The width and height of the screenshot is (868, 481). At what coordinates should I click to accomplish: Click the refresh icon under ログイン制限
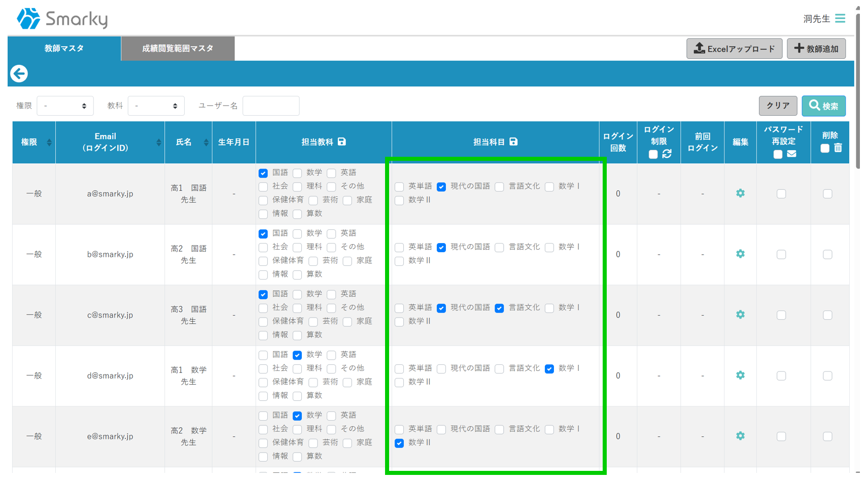click(x=667, y=154)
